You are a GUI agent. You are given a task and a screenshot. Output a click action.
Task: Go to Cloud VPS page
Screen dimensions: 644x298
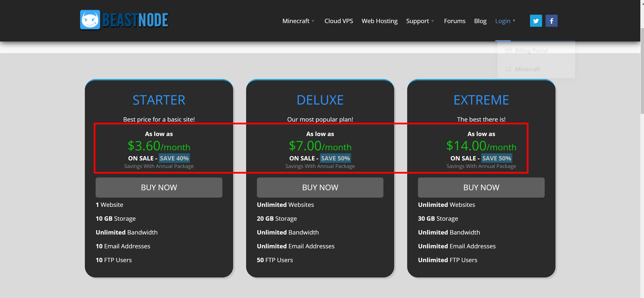(339, 21)
